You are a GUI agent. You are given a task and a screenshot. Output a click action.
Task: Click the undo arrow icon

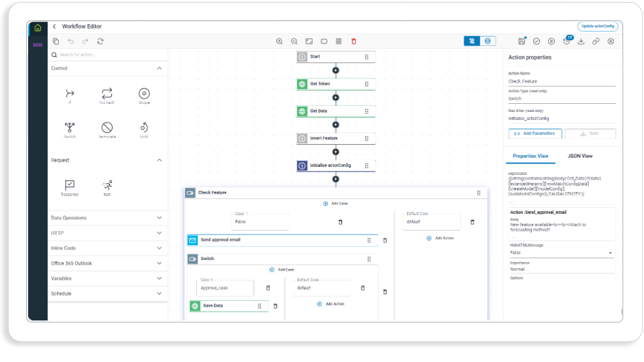[70, 42]
